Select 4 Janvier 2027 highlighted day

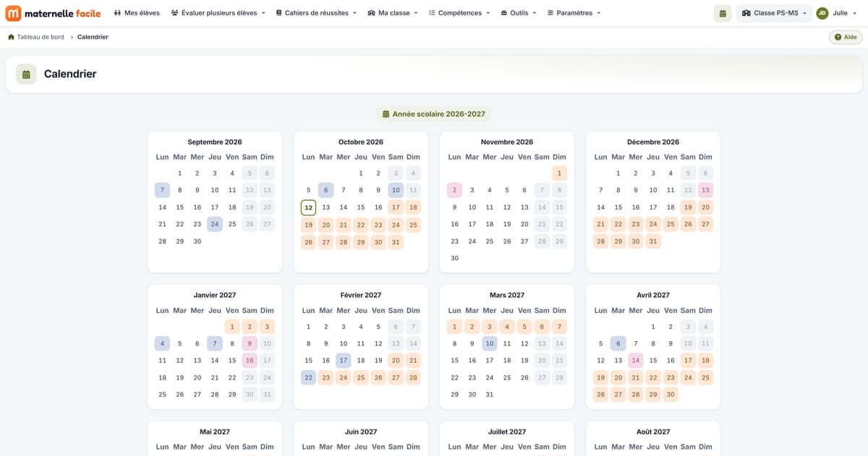pyautogui.click(x=162, y=343)
